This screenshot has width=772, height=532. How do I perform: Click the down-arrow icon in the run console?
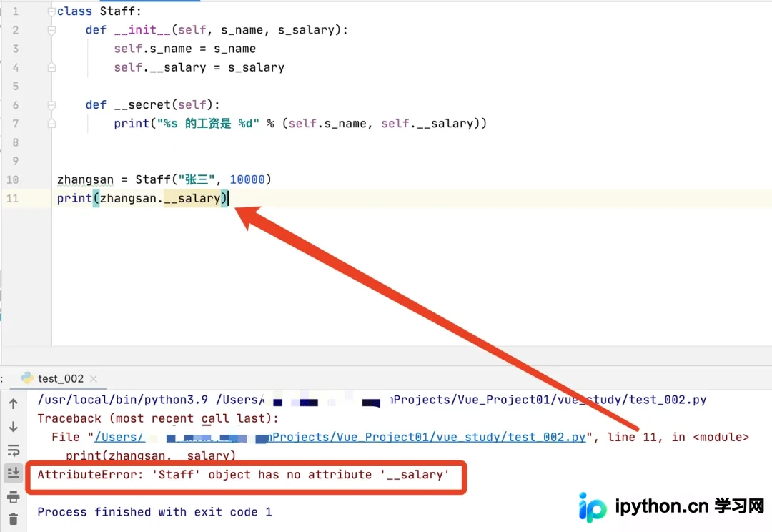(14, 427)
